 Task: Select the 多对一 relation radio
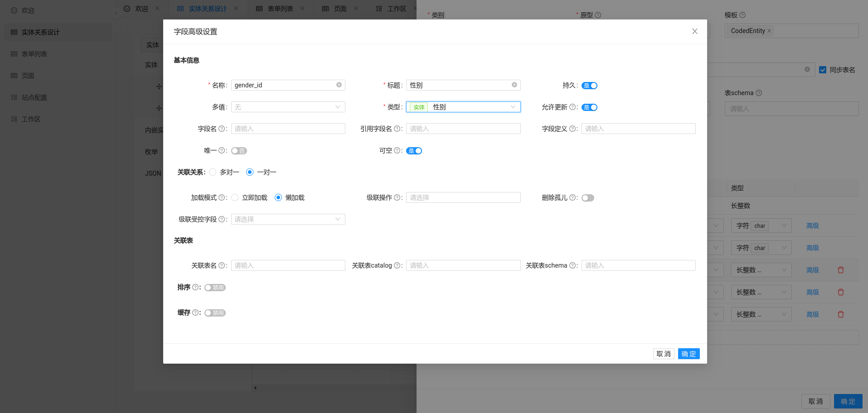pos(213,172)
